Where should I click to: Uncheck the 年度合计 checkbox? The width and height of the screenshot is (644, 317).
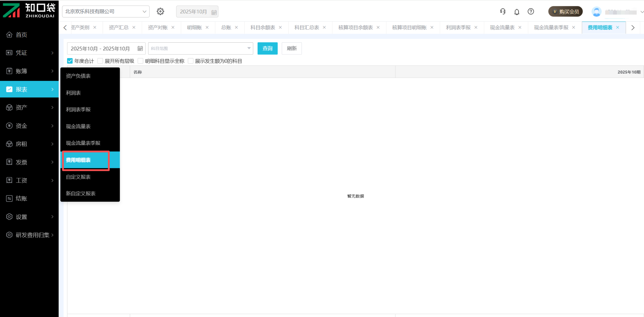tap(70, 61)
